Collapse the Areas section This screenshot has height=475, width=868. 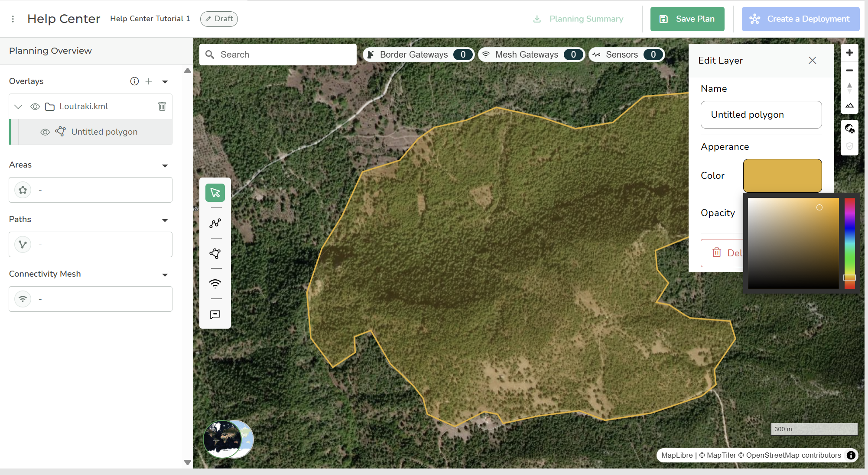(x=165, y=166)
